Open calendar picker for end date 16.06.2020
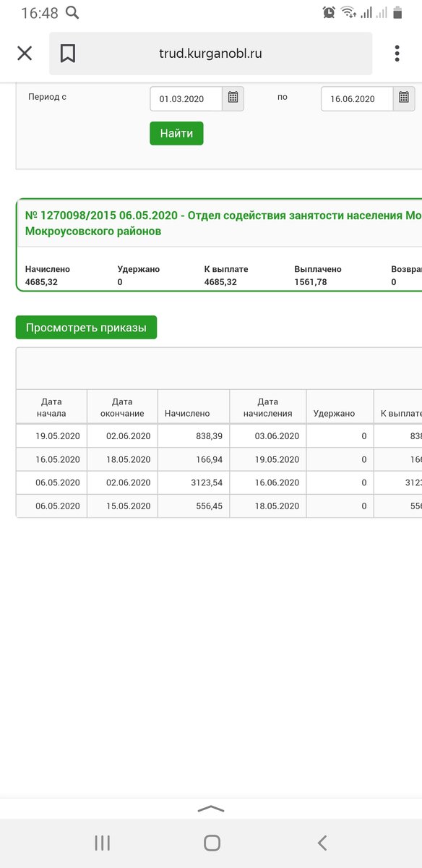This screenshot has width=422, height=868. 405,98
